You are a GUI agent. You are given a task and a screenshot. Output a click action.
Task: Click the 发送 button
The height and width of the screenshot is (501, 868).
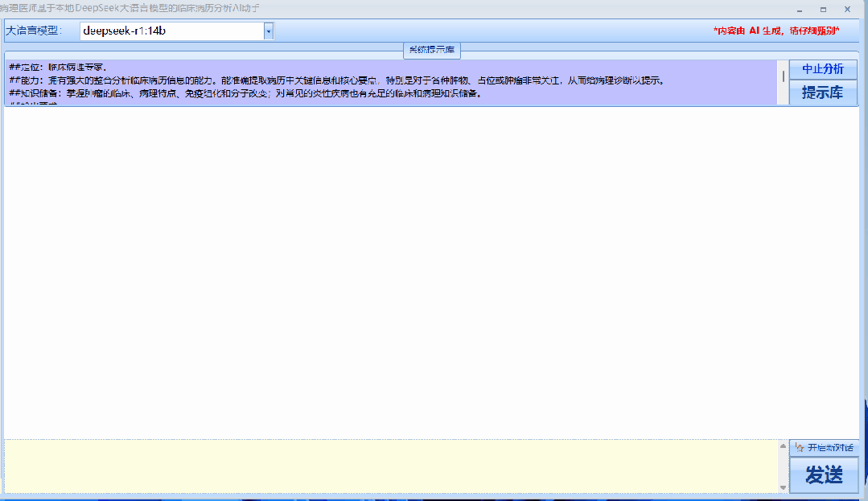coord(824,475)
